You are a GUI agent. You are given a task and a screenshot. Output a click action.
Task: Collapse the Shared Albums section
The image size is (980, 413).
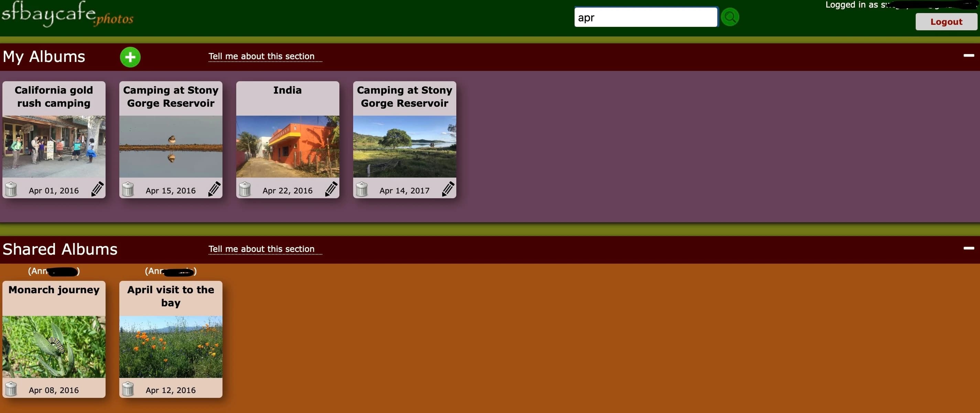967,248
